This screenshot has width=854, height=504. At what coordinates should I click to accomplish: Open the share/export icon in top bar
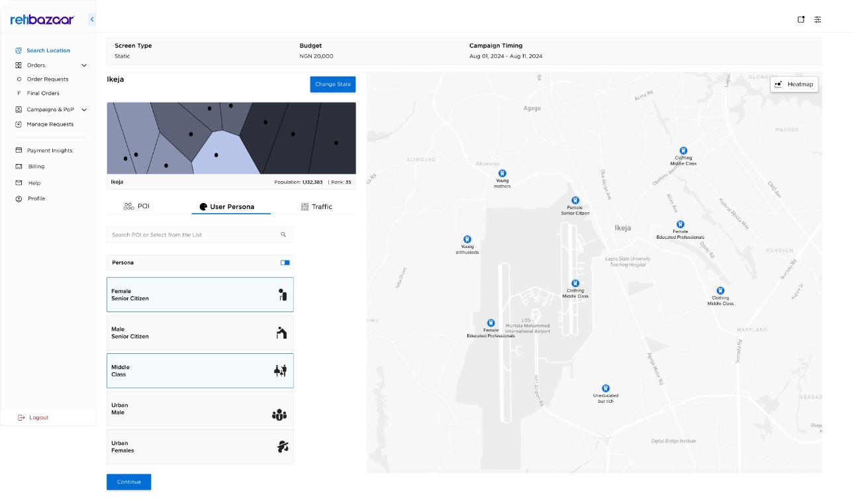tap(801, 19)
